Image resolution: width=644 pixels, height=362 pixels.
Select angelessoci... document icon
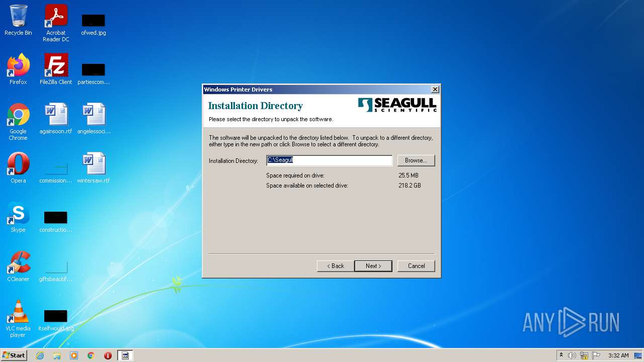point(94,119)
